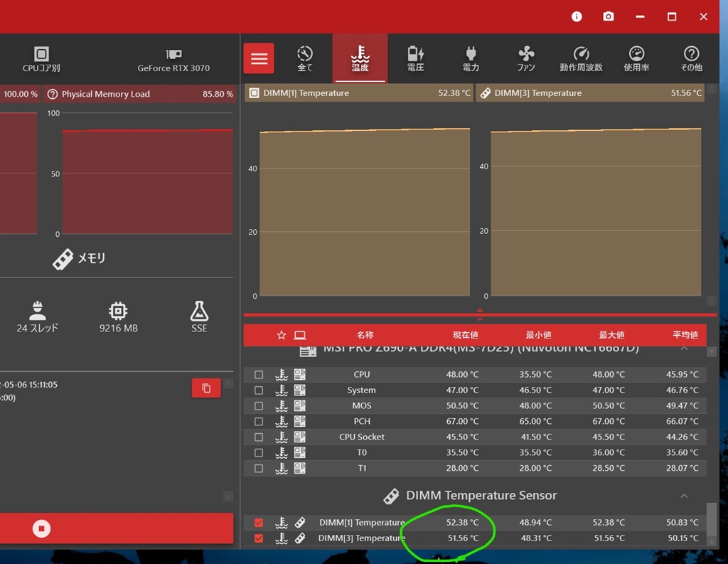Open the 電圧 voltage tab

[x=415, y=58]
